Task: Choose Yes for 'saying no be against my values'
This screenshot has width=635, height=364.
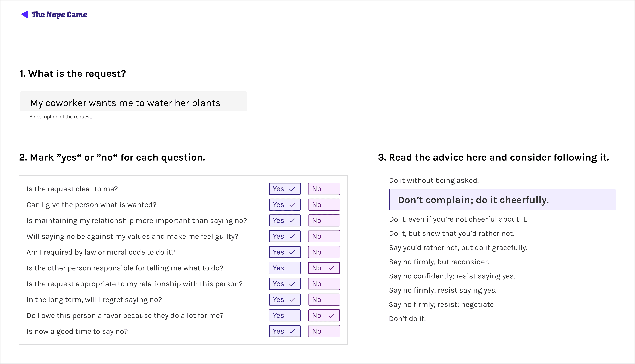Action: [x=285, y=236]
